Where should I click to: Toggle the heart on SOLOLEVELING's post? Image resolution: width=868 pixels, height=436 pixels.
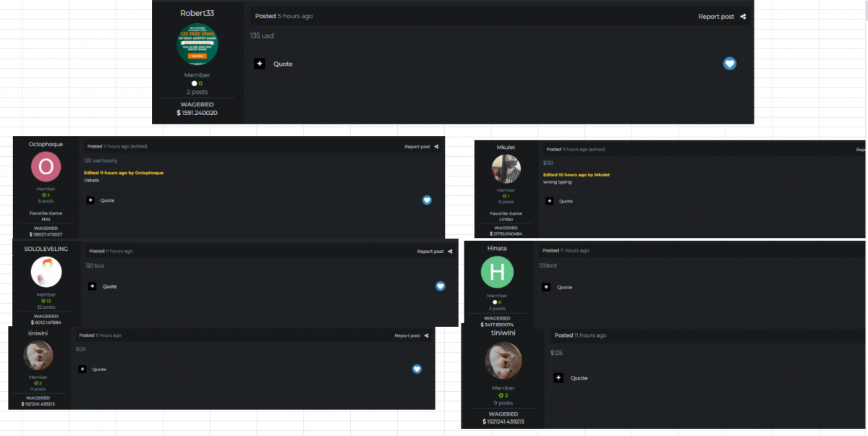click(x=440, y=286)
